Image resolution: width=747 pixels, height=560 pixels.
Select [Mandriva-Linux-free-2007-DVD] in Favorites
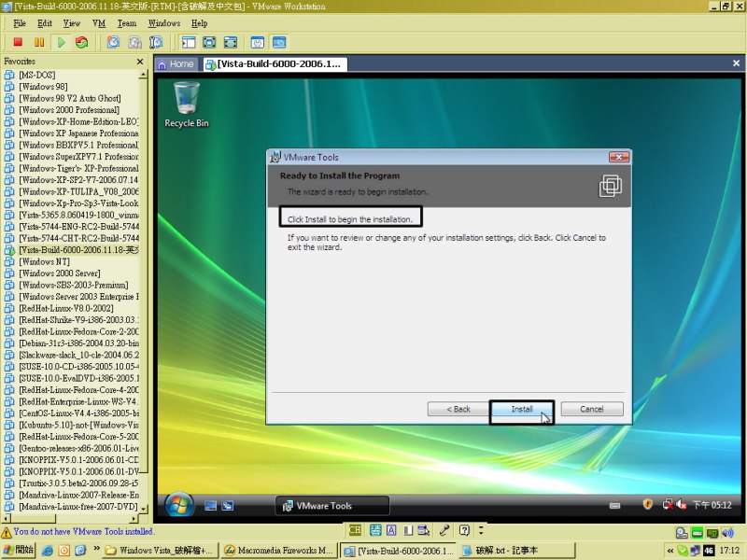(x=78, y=507)
